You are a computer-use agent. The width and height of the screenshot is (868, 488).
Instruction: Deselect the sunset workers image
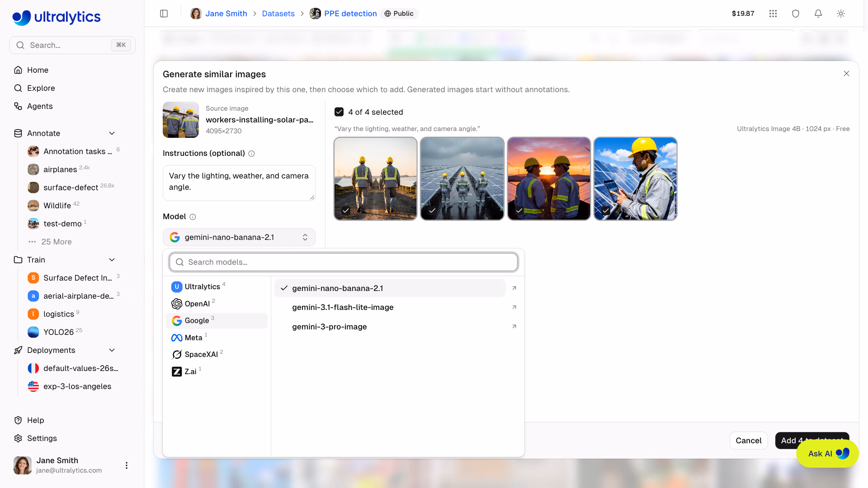click(x=549, y=179)
